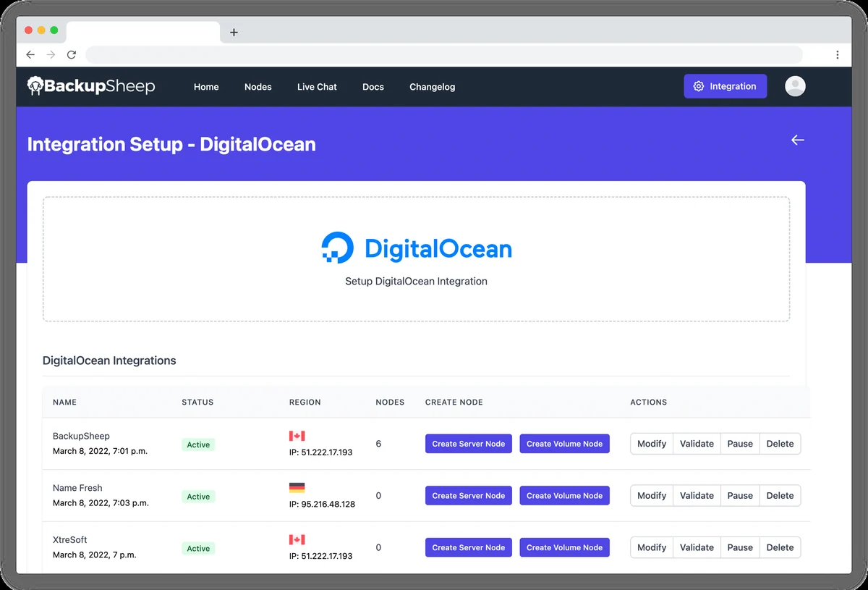This screenshot has height=590, width=868.
Task: Create Volume Node for Name Fresh
Action: (x=564, y=496)
